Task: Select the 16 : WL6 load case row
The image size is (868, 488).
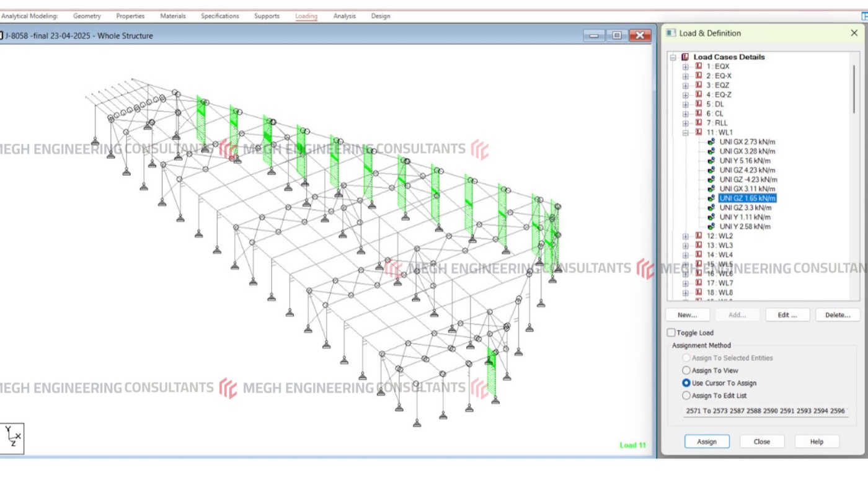Action: pos(719,273)
